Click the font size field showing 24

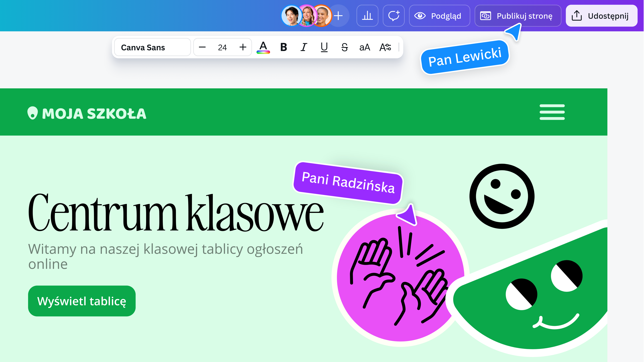pos(222,47)
